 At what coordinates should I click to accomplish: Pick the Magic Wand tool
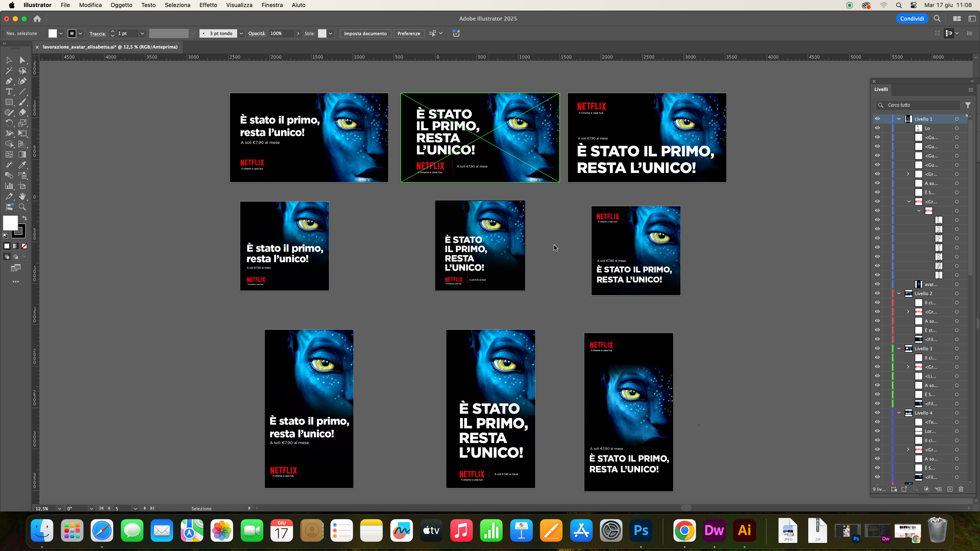coord(9,71)
